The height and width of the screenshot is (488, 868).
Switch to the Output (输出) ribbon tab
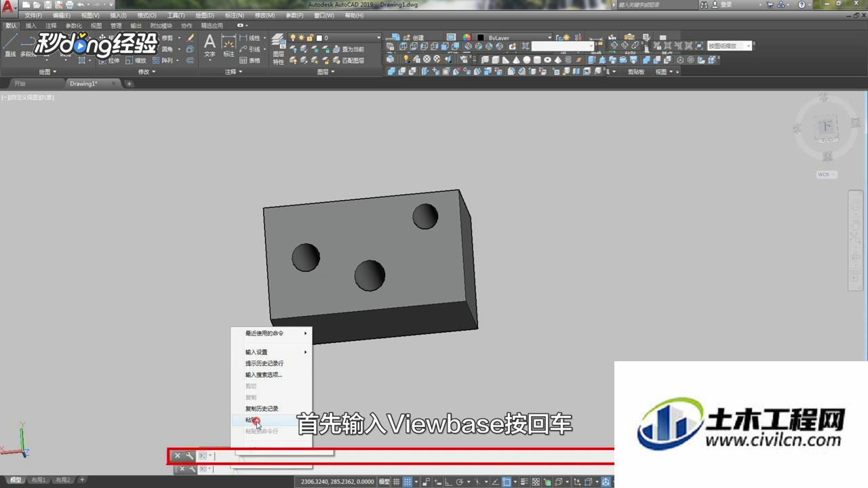click(136, 26)
